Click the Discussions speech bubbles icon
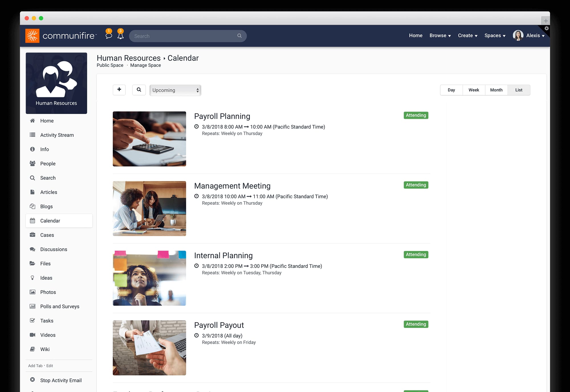The height and width of the screenshot is (392, 570). coord(32,249)
